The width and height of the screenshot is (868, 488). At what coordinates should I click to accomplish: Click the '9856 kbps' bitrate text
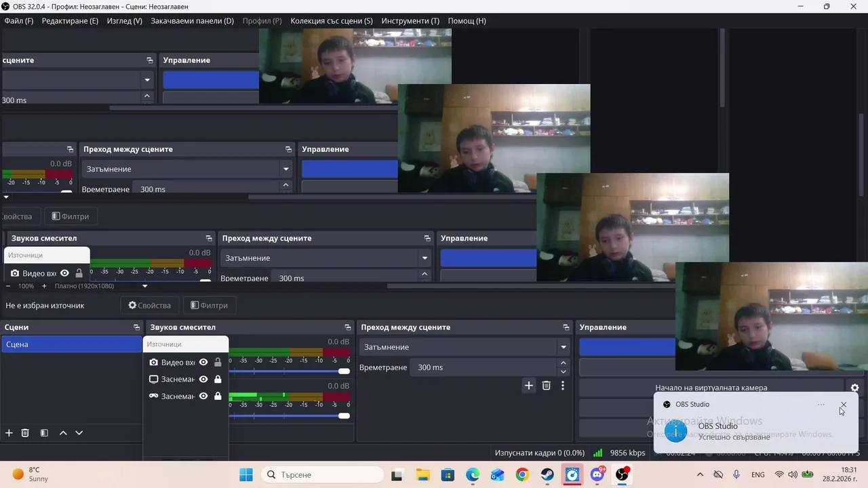click(x=627, y=453)
